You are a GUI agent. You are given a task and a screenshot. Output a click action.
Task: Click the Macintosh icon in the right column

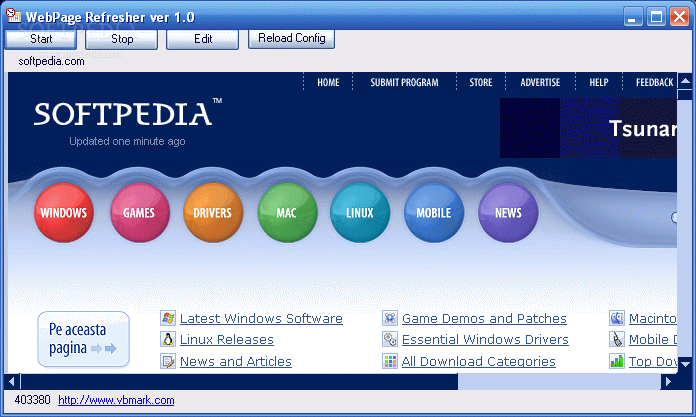(617, 318)
